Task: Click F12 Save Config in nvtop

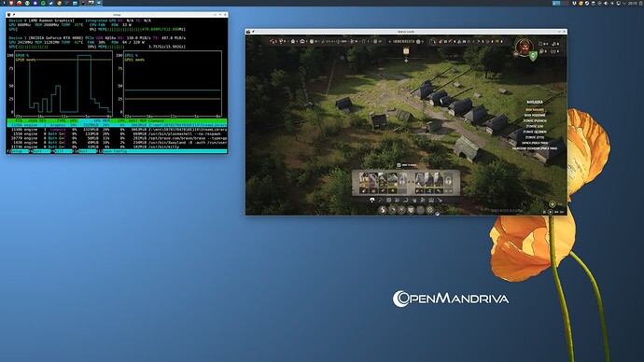Action: pos(113,151)
